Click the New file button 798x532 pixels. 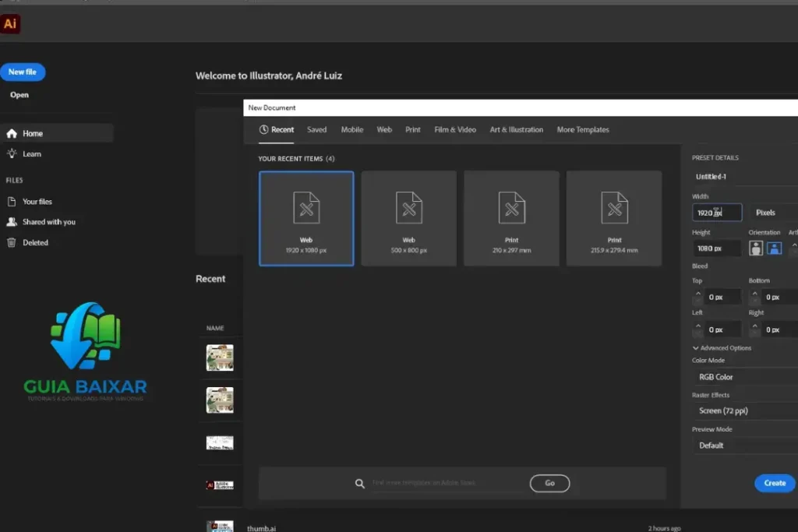tap(23, 72)
